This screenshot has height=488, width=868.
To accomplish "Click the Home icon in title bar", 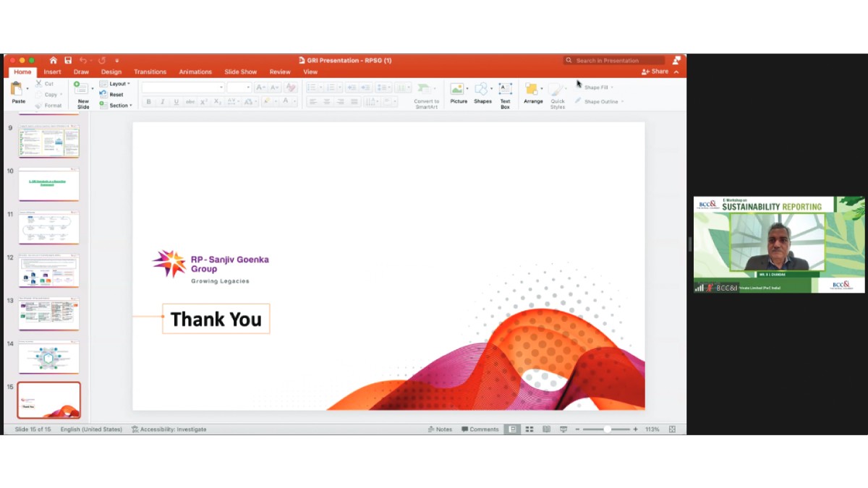I will 53,61.
